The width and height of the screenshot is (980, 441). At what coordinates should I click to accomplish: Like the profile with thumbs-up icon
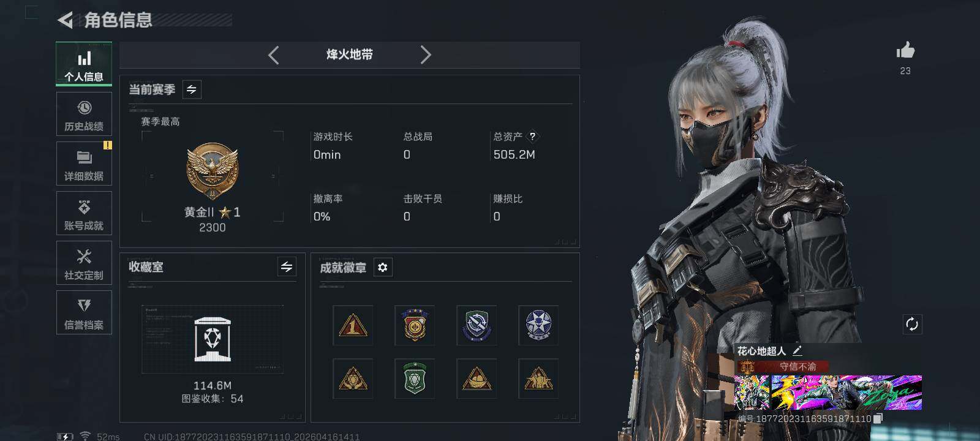coord(905,51)
